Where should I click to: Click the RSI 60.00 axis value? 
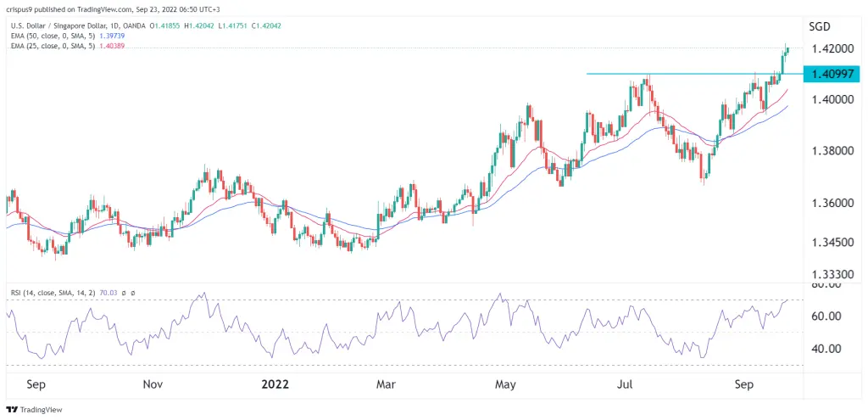(826, 316)
